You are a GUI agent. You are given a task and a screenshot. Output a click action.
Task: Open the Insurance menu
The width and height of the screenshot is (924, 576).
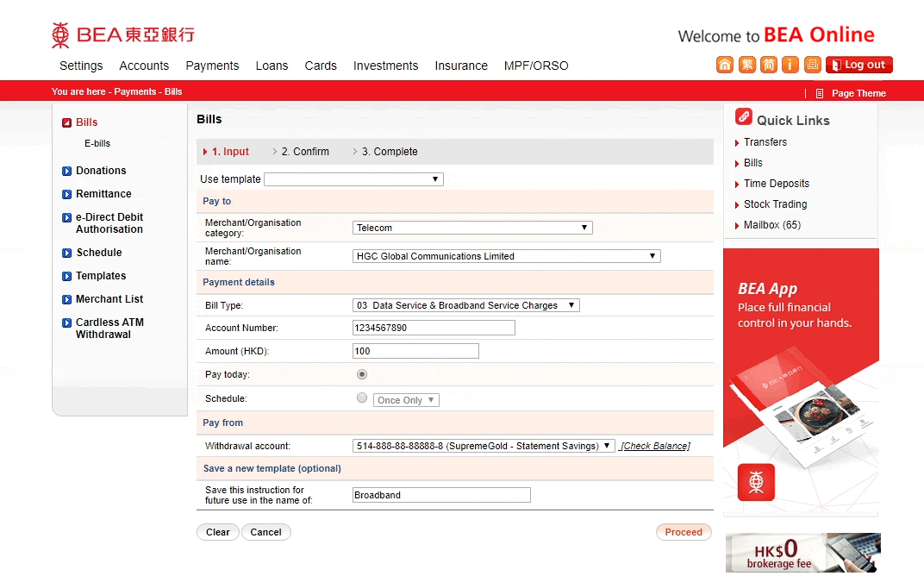(x=461, y=66)
